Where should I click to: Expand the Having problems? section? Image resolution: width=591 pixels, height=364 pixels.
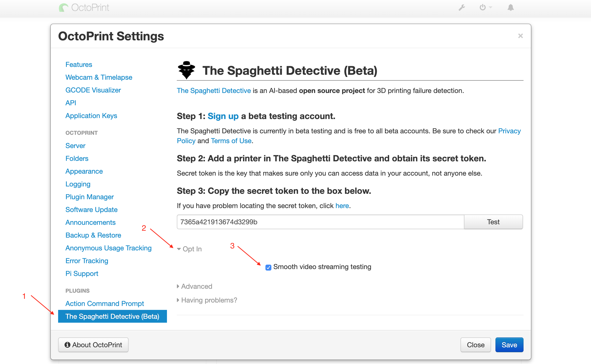tap(207, 300)
